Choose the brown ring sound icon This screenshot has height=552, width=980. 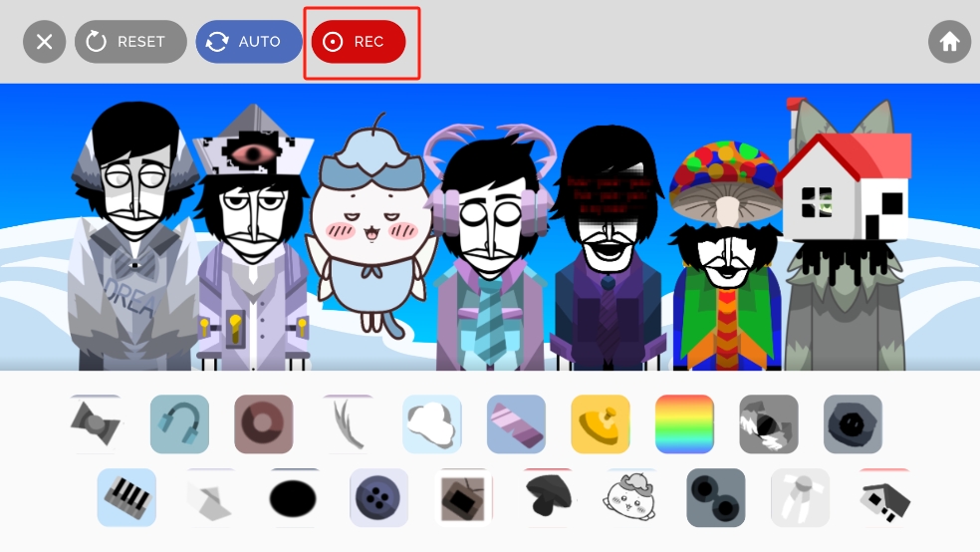pos(264,423)
